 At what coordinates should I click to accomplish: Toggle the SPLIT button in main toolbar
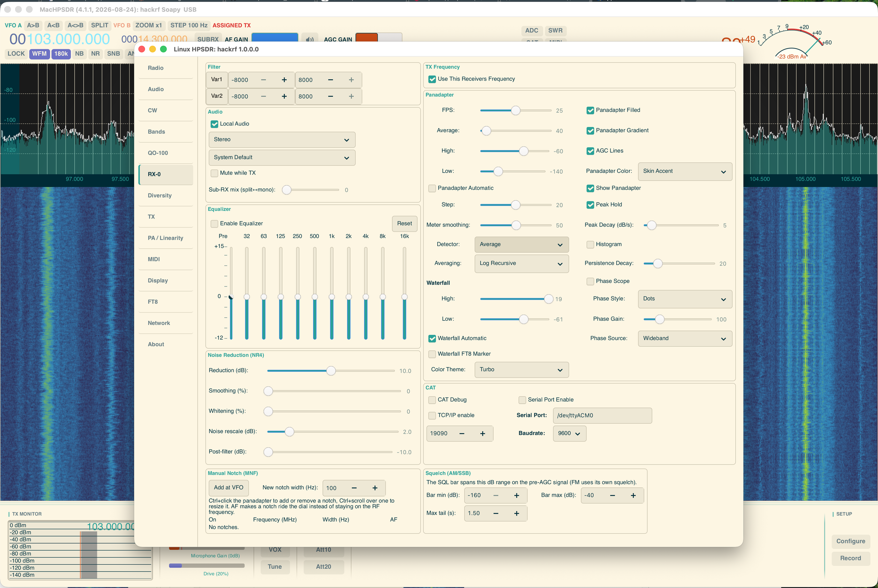click(100, 25)
